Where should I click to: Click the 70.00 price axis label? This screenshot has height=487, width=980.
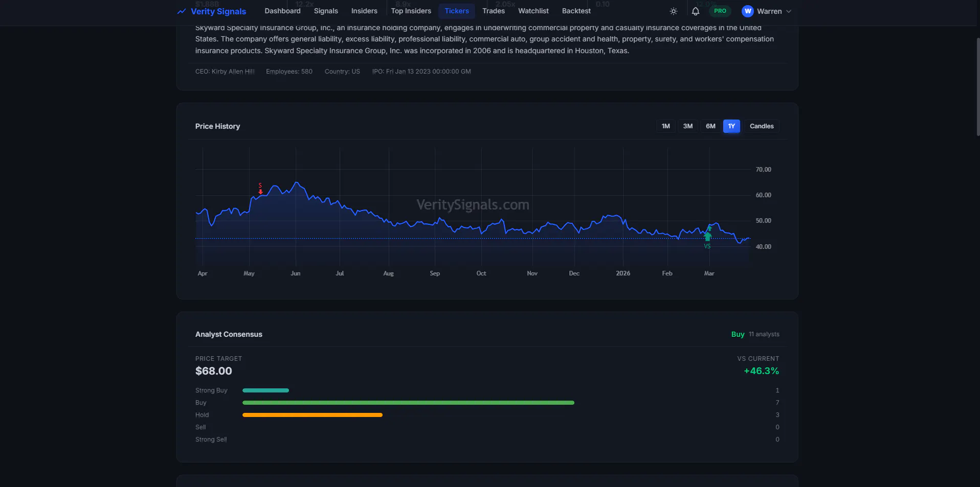tap(763, 170)
